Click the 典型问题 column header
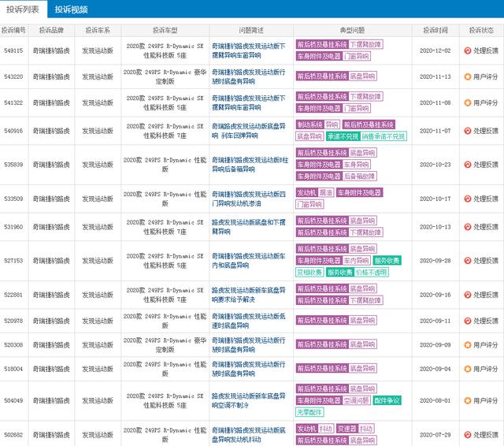 352,31
